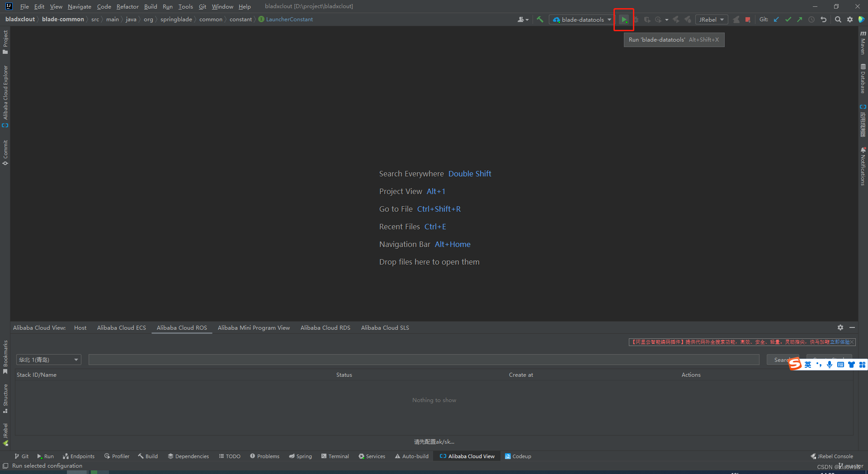Expand profiler run options arrow
868x474 pixels.
[x=667, y=19]
